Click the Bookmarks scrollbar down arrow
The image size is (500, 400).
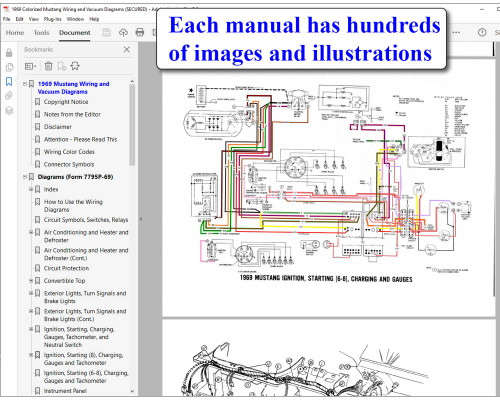tap(132, 391)
